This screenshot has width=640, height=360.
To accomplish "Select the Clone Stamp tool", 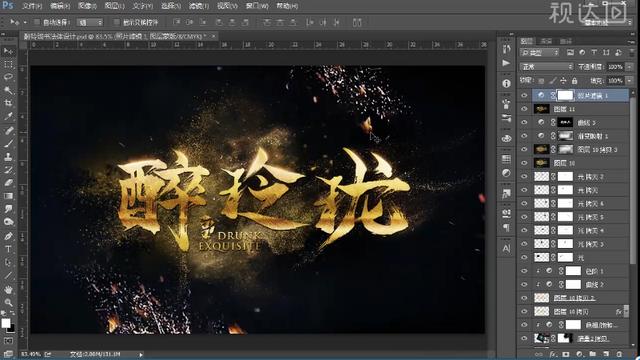I will [x=8, y=157].
